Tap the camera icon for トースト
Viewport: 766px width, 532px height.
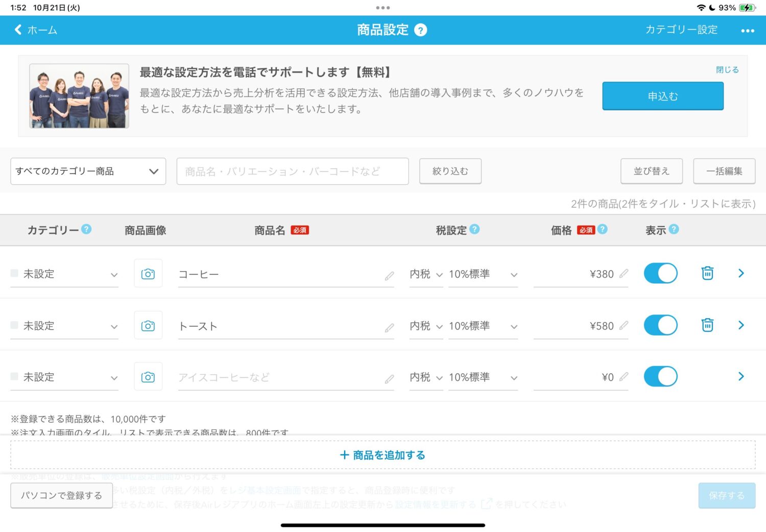[x=148, y=326]
